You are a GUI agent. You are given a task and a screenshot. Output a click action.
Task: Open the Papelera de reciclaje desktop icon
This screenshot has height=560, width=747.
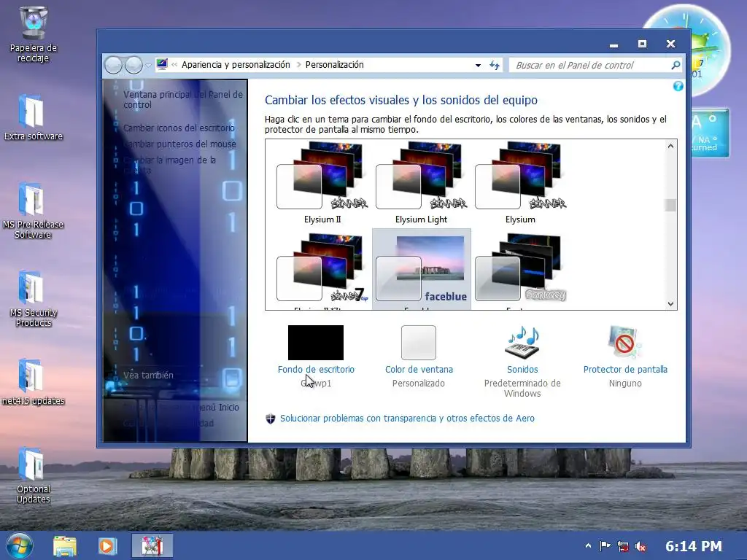coord(33,34)
